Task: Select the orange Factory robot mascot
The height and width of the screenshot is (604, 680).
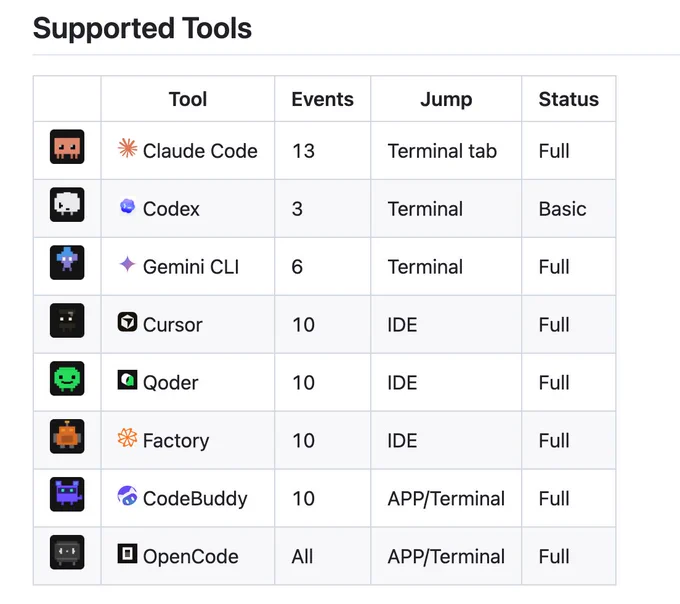Action: tap(67, 437)
